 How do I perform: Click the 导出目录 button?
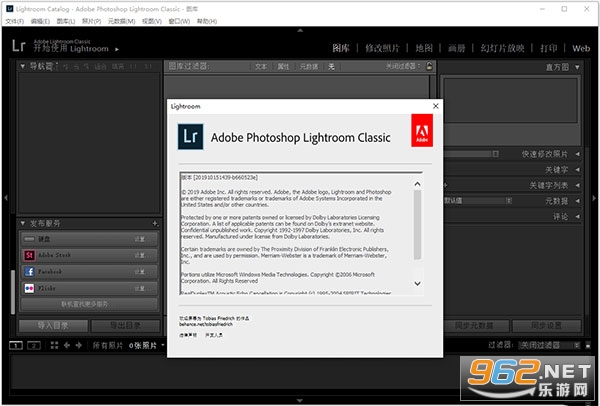[126, 326]
